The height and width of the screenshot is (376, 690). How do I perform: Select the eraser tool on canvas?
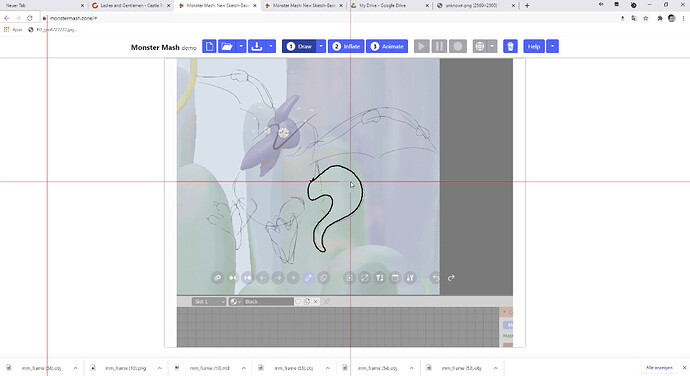click(323, 278)
